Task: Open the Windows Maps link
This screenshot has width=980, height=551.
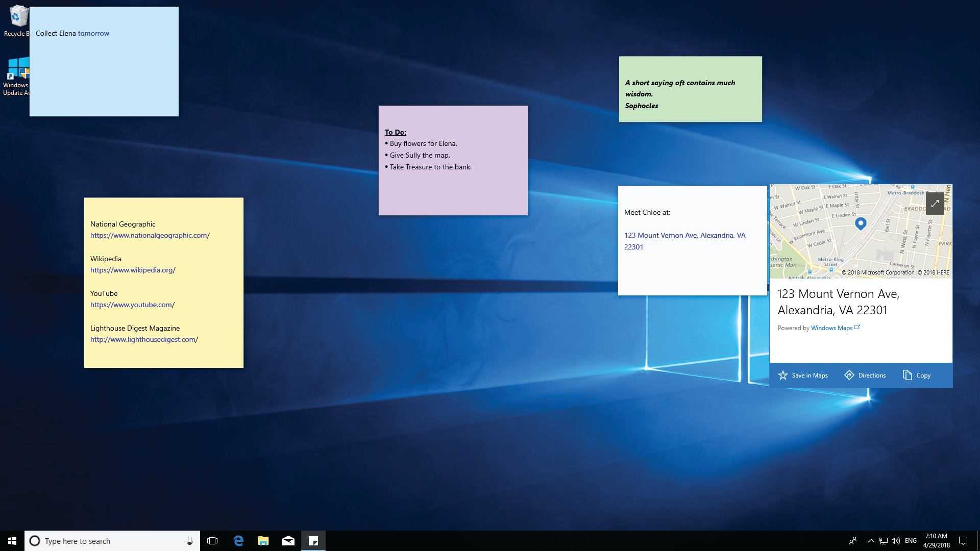Action: coord(835,328)
